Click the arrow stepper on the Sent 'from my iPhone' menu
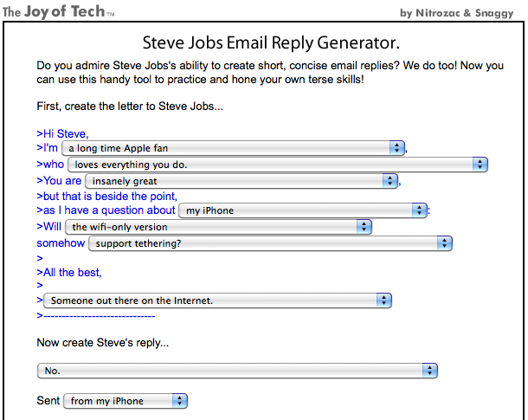The image size is (528, 420). pos(180,401)
